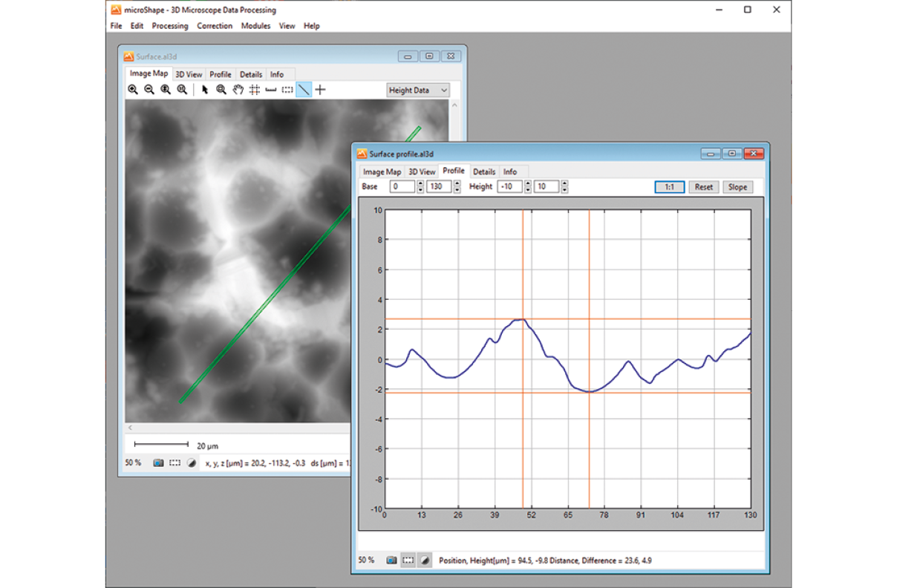
Task: Toggle the 1:1 aspect ratio button
Action: (669, 187)
